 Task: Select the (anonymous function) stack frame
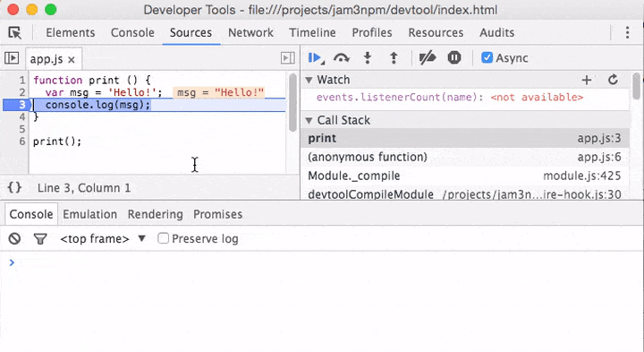(464, 157)
